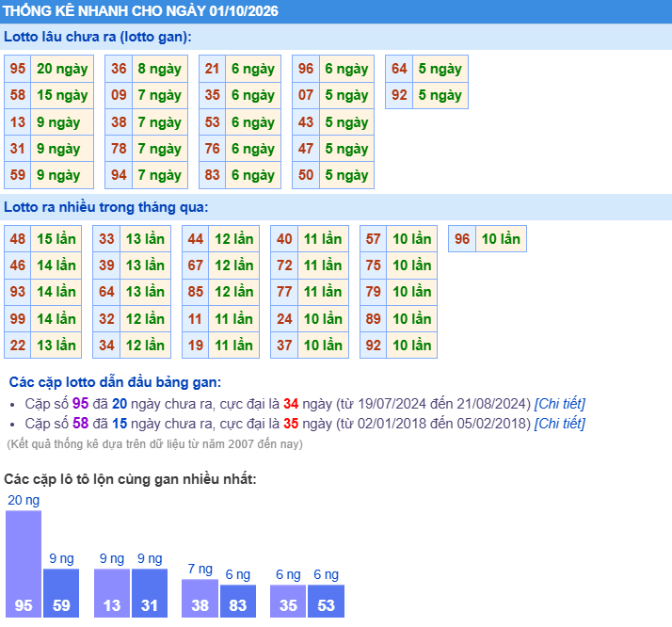Select frequent number 33
672x627 pixels.
[106, 239]
